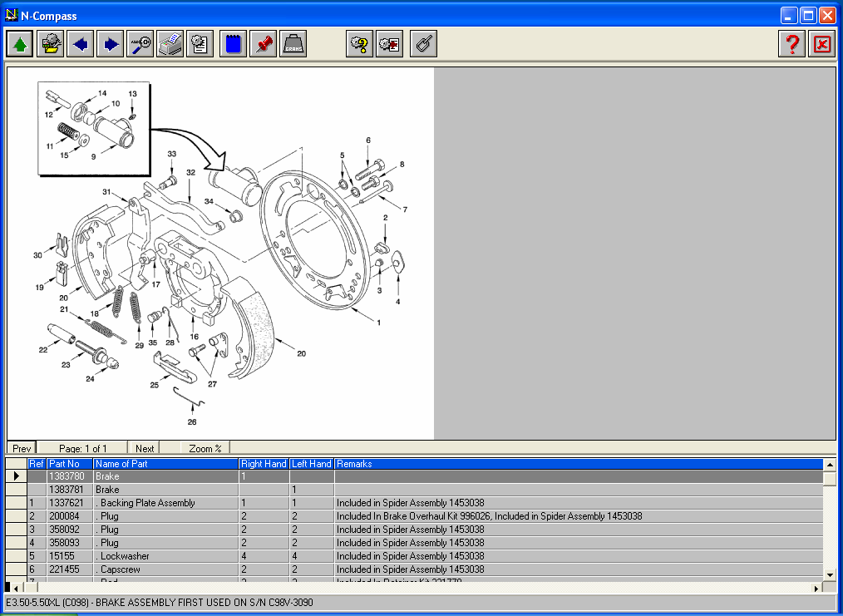Click the Name of Part column header

tap(165, 464)
